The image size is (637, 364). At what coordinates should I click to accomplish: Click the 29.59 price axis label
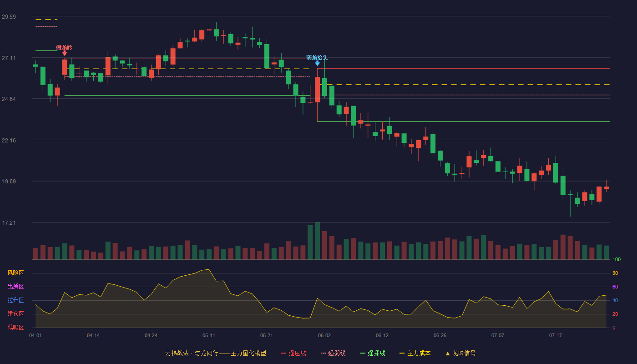click(x=9, y=17)
